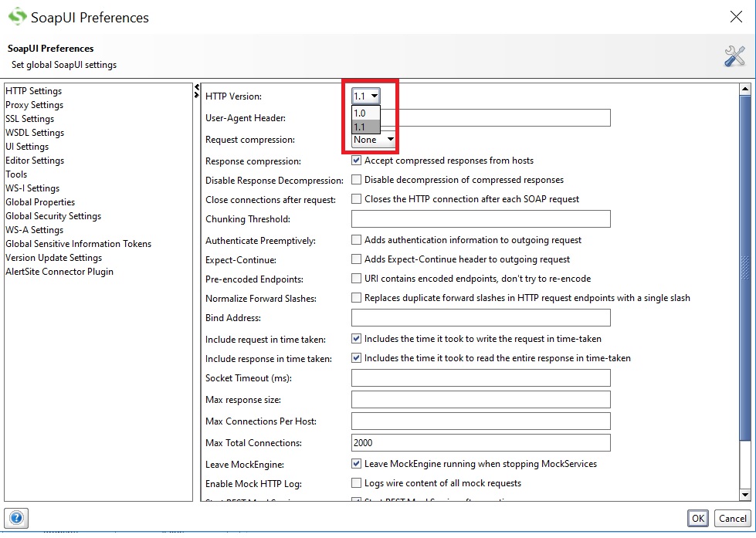Image resolution: width=756 pixels, height=538 pixels.
Task: Check Replaces duplicate forward slashes option
Action: [x=356, y=298]
